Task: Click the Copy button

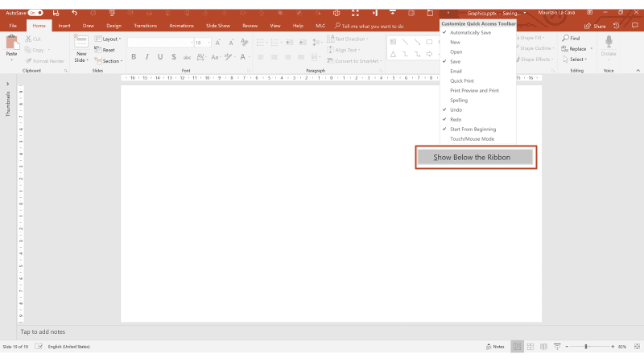Action: (35, 50)
